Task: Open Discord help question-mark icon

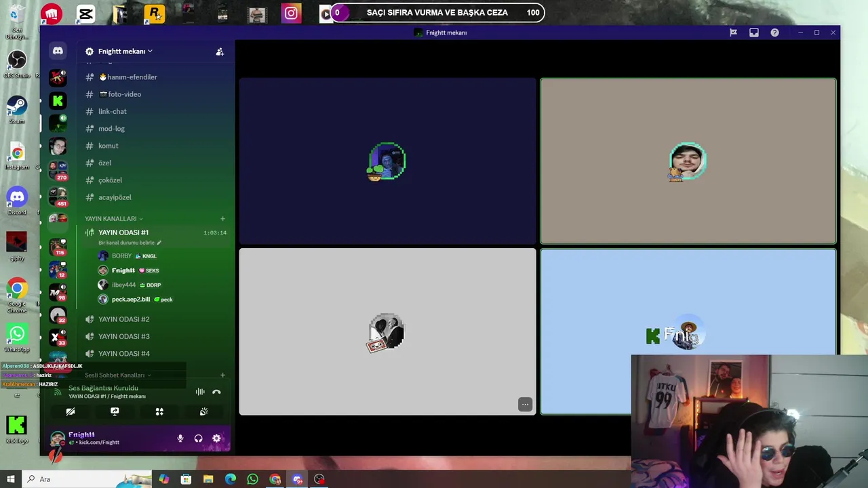Action: pyautogui.click(x=774, y=33)
